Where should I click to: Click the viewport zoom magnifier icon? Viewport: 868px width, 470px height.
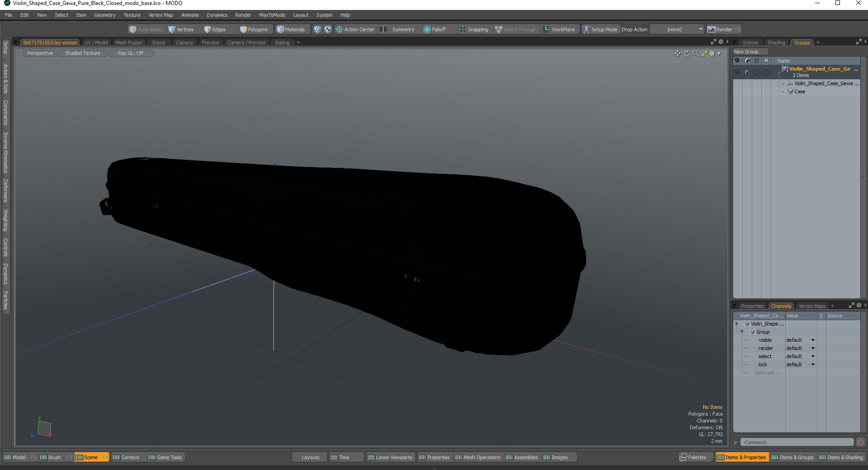coord(696,53)
